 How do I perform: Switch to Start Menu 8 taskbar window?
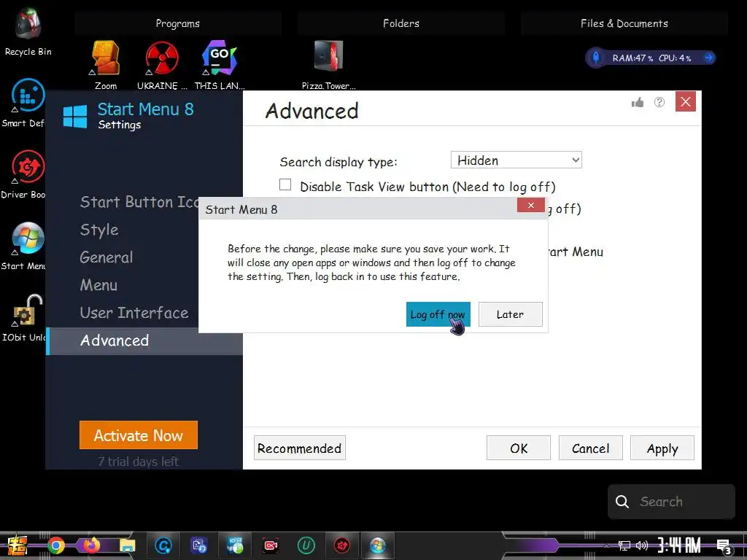coord(377,545)
